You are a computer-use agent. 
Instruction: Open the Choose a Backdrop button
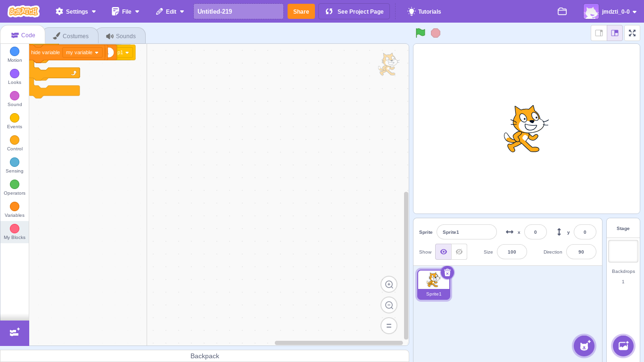pos(623,346)
